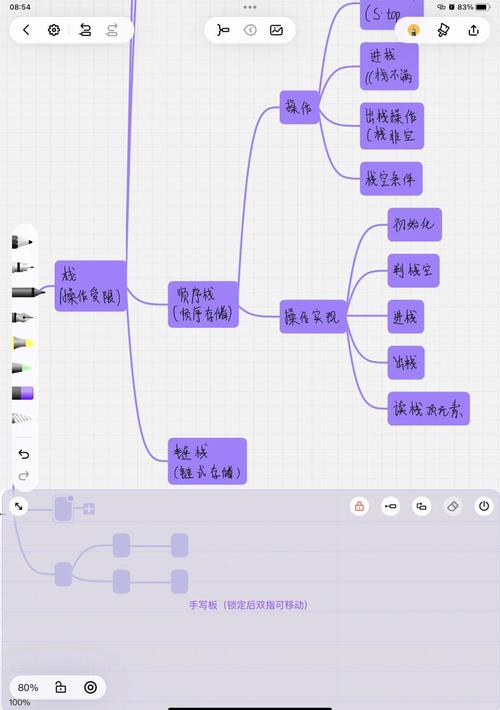This screenshot has height=710, width=500.
Task: Select the purple eraser block tool
Action: click(x=23, y=393)
